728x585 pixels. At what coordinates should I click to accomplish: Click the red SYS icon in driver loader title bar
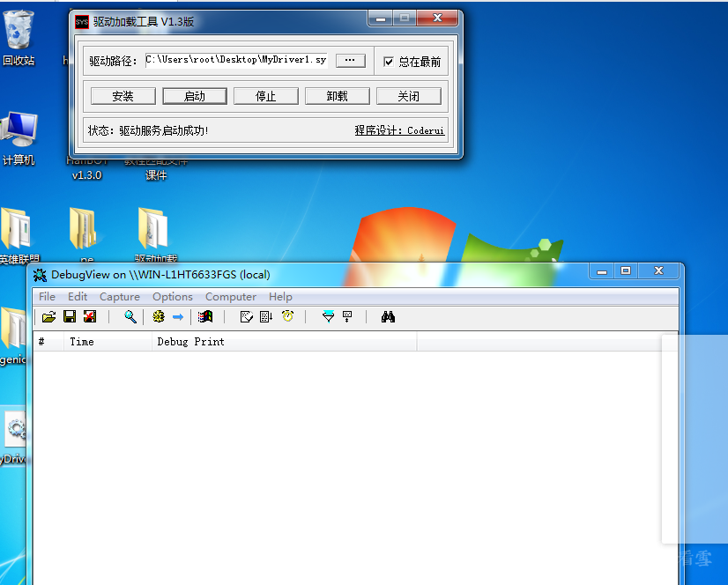click(x=82, y=22)
